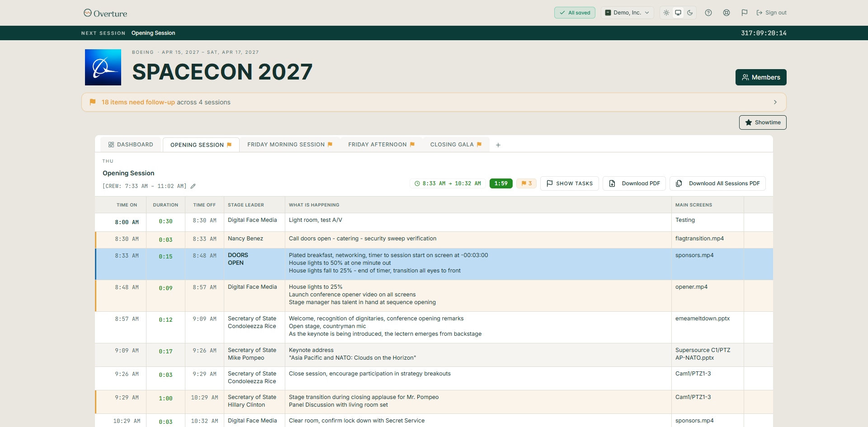Click the 0:30 duration cell
The height and width of the screenshot is (427, 868).
point(165,221)
